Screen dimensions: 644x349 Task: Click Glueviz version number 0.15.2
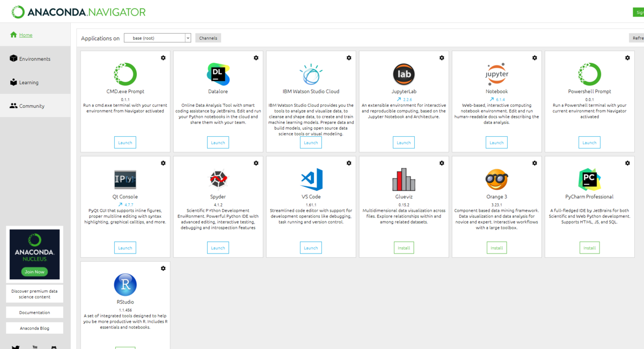pyautogui.click(x=404, y=205)
